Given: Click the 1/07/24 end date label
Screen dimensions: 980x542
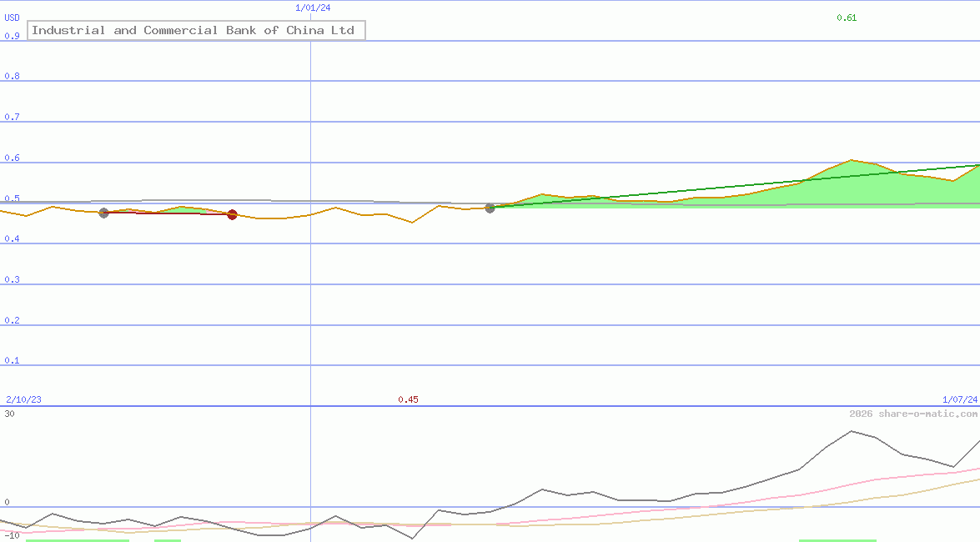Looking at the screenshot, I should coord(960,399).
